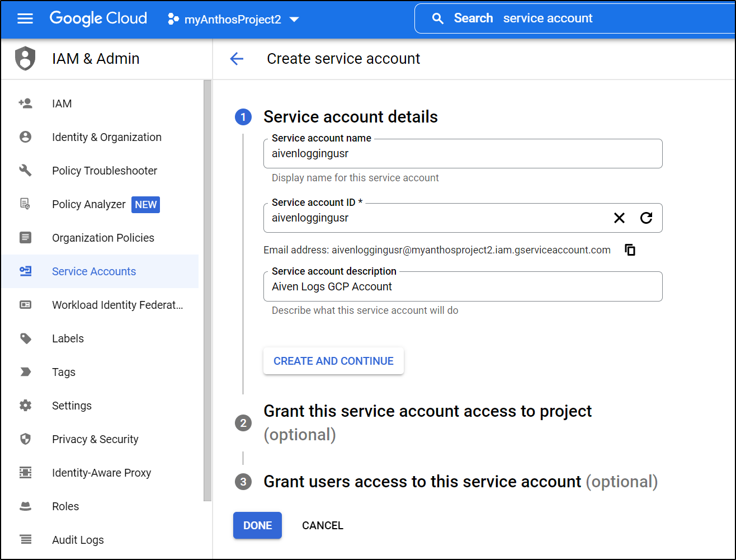This screenshot has width=736, height=560.
Task: Open Audit Logs in the sidebar
Action: point(100,540)
